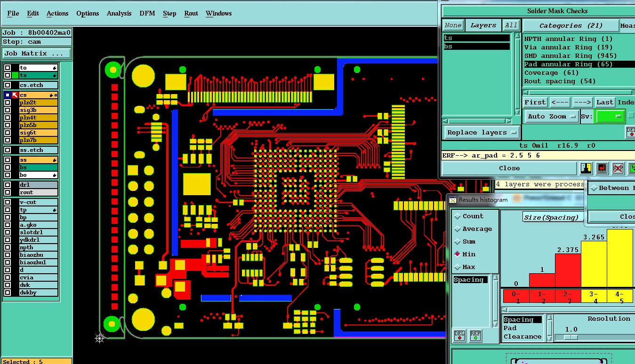The image size is (635, 364).
Task: Click the None button in layer selector
Action: [453, 25]
